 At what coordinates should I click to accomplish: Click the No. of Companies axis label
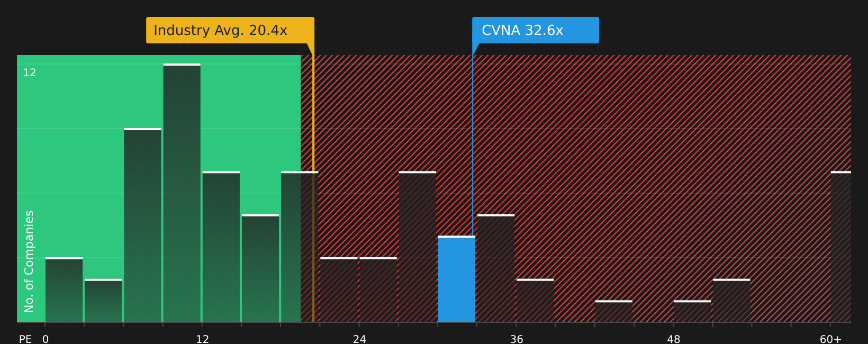point(29,261)
